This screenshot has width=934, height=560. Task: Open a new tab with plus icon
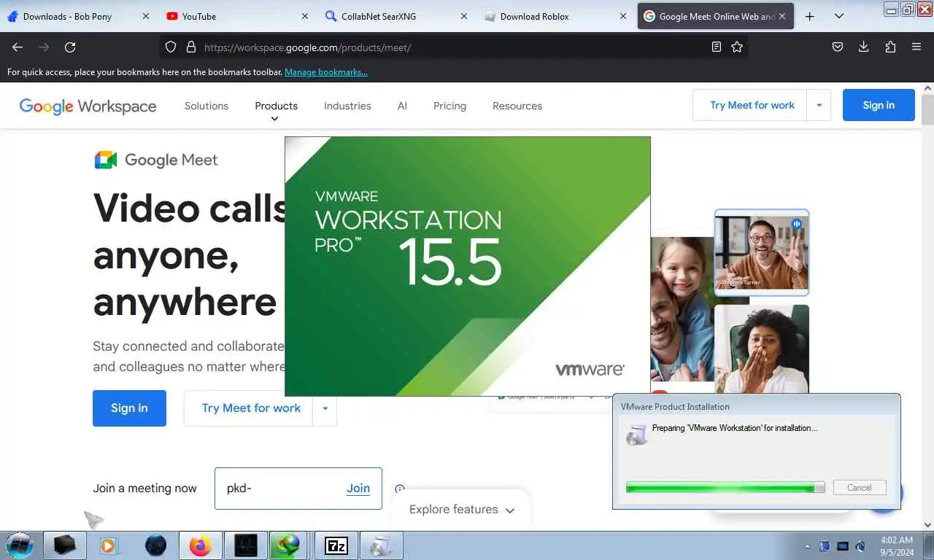coord(810,16)
